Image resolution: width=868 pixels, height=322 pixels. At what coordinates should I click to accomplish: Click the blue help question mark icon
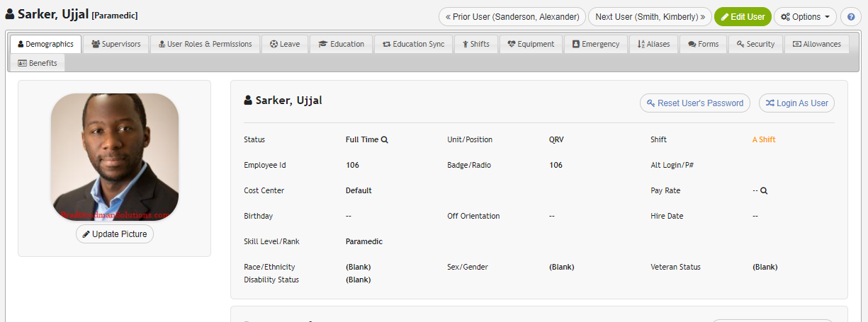point(850,16)
